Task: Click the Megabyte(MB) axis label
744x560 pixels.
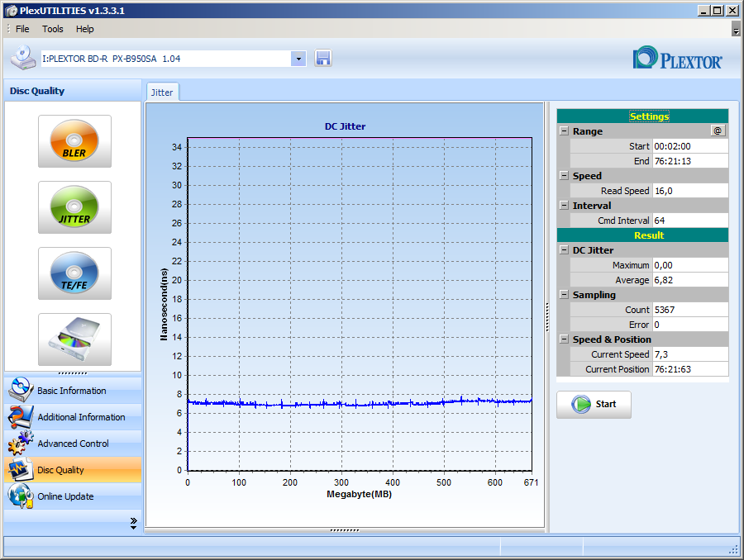Action: (x=360, y=494)
